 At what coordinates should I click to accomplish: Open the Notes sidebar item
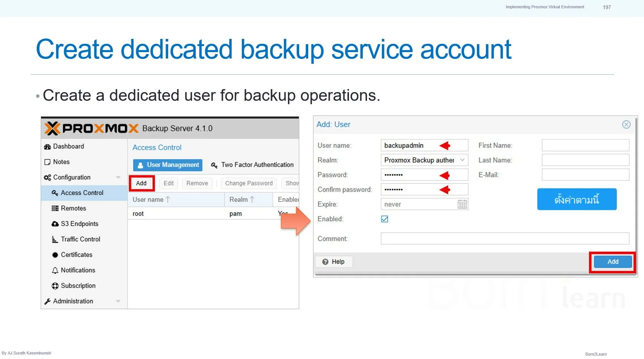click(x=57, y=162)
